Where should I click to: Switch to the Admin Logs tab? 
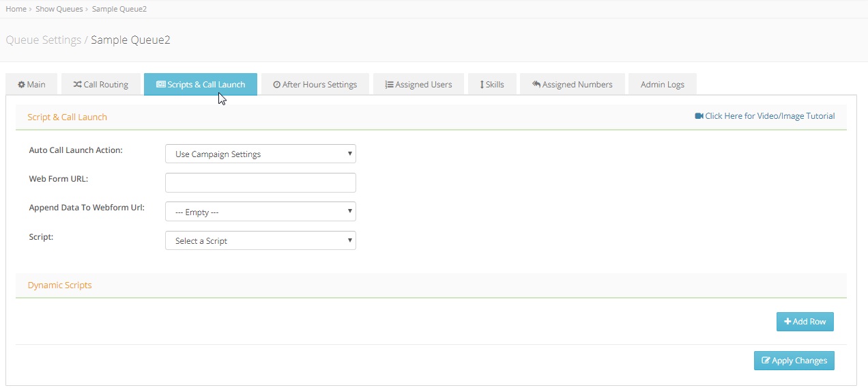662,85
